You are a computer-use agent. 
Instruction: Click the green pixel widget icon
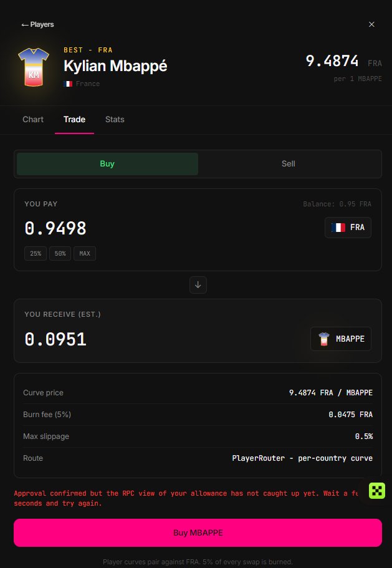pyautogui.click(x=377, y=491)
